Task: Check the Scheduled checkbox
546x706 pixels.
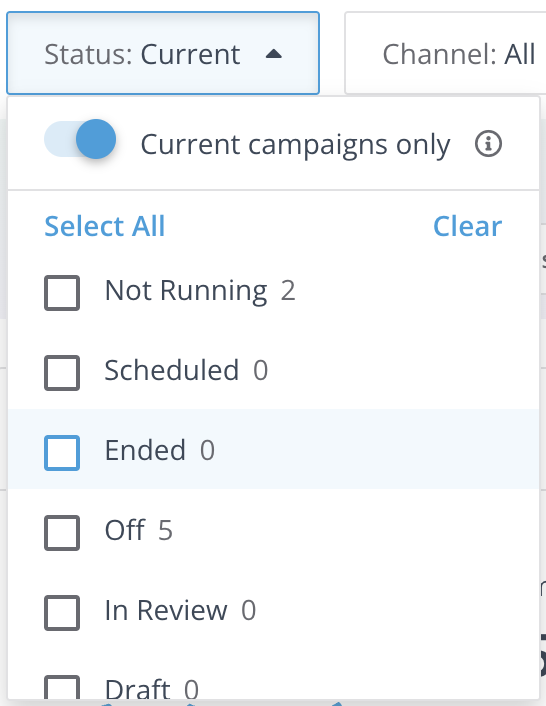Action: click(62, 373)
